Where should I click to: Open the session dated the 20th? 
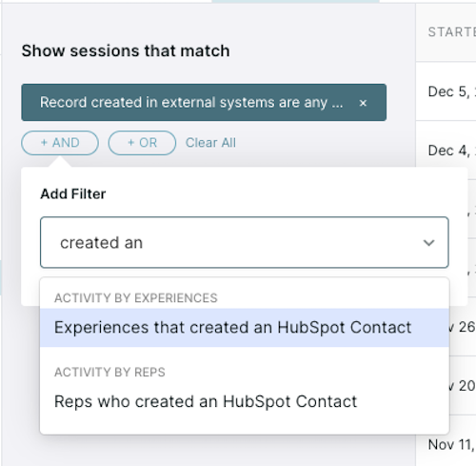[x=463, y=386]
